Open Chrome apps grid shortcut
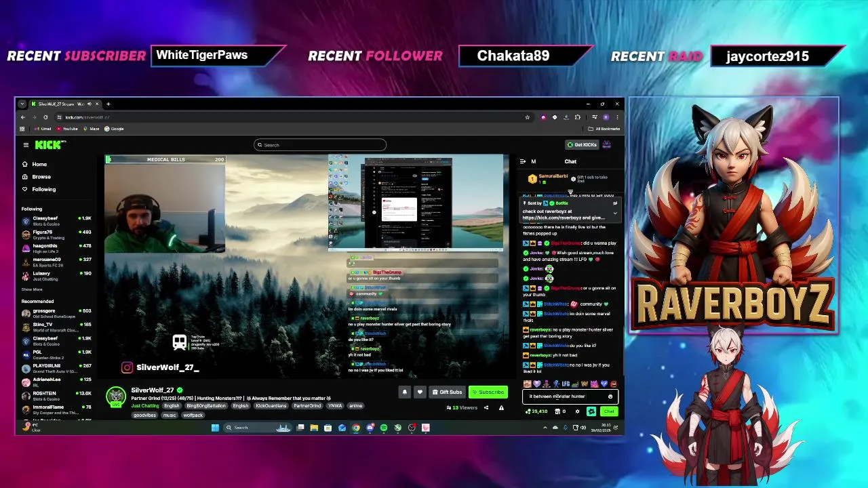The width and height of the screenshot is (868, 488). [22, 129]
